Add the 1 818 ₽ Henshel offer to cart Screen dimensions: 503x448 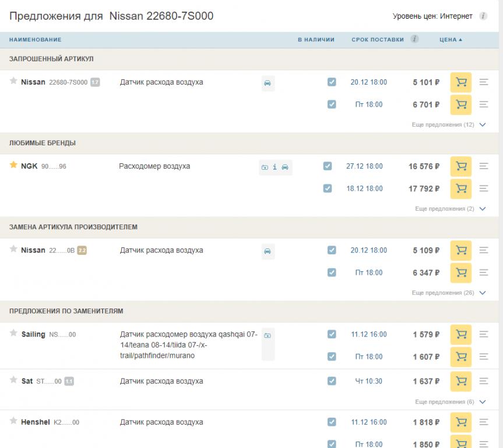tap(461, 422)
